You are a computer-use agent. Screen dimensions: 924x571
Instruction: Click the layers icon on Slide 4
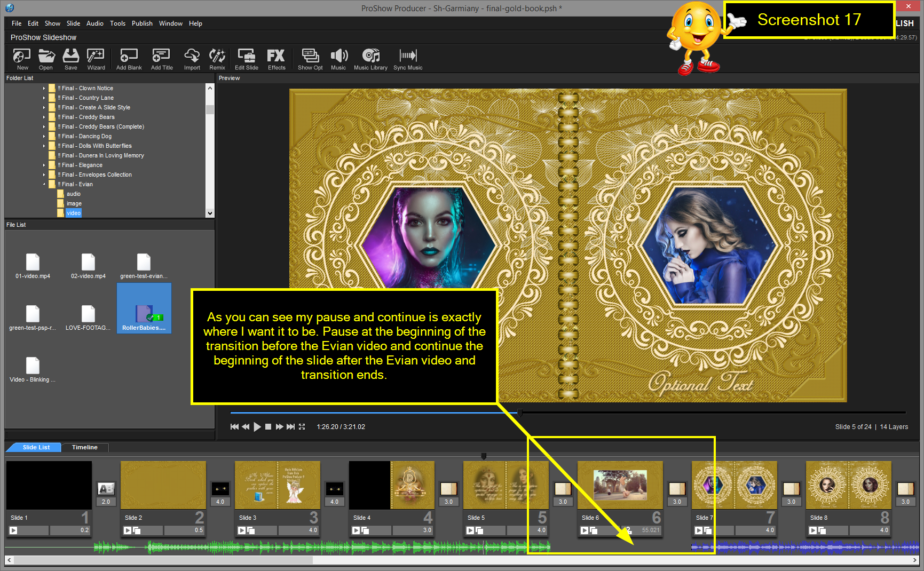(366, 530)
